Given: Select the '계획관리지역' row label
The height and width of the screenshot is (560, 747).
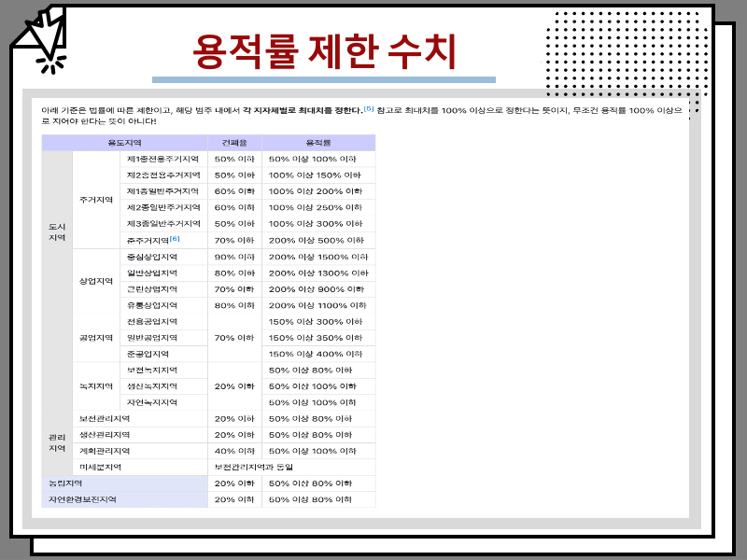Looking at the screenshot, I should click(105, 451).
